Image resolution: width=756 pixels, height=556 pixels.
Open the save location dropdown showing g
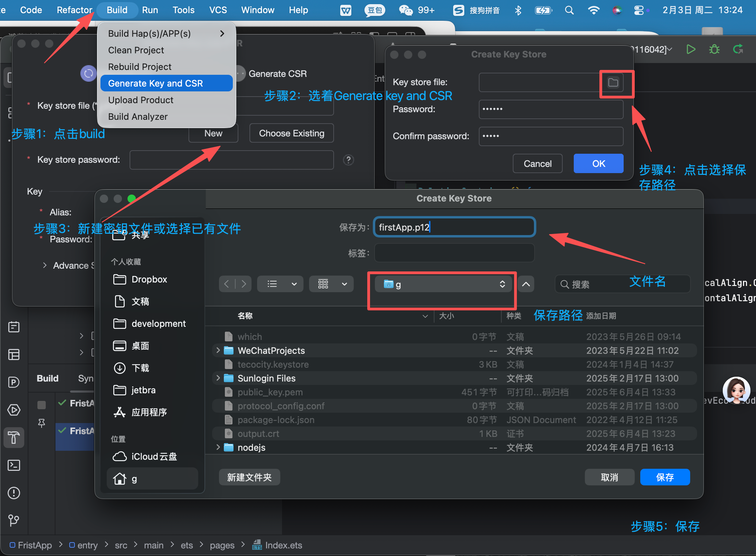coord(443,284)
